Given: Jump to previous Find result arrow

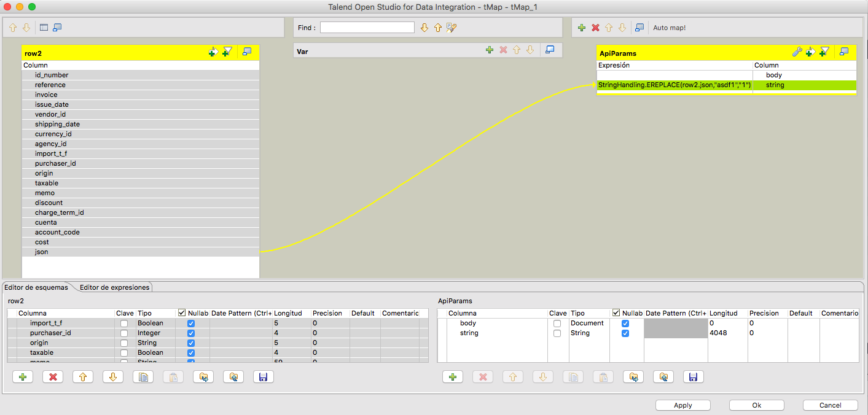Looking at the screenshot, I should click(x=437, y=28).
